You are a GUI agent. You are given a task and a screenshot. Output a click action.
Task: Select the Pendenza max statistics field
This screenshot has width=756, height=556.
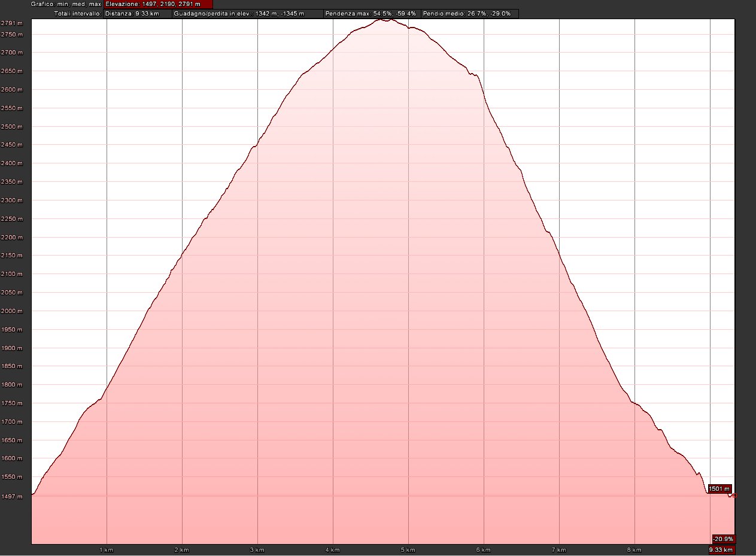[371, 13]
